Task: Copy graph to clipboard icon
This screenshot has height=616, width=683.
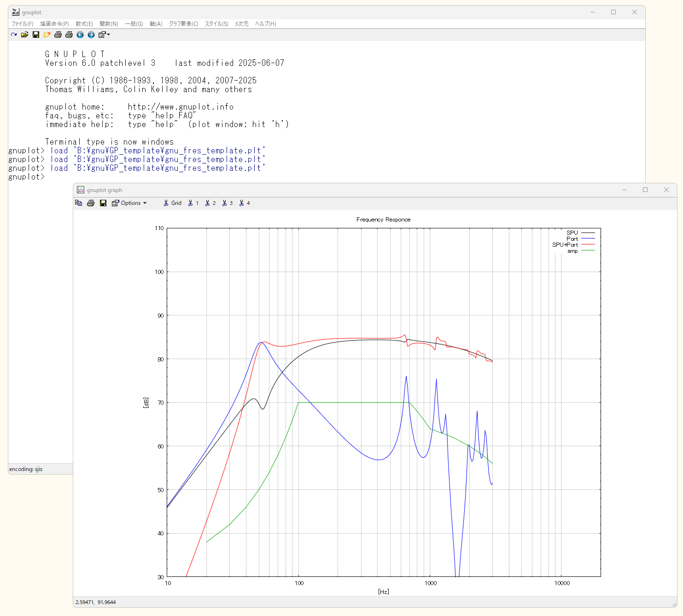Action: coord(79,203)
